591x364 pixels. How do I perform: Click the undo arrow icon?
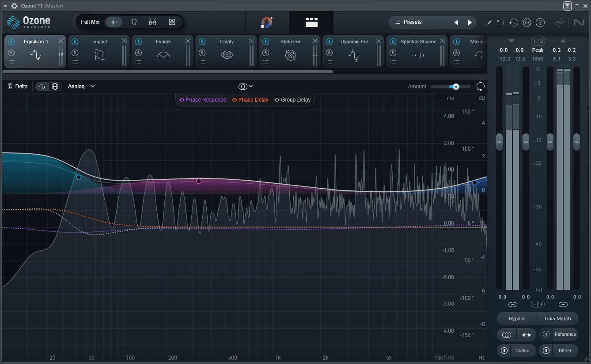[x=500, y=23]
